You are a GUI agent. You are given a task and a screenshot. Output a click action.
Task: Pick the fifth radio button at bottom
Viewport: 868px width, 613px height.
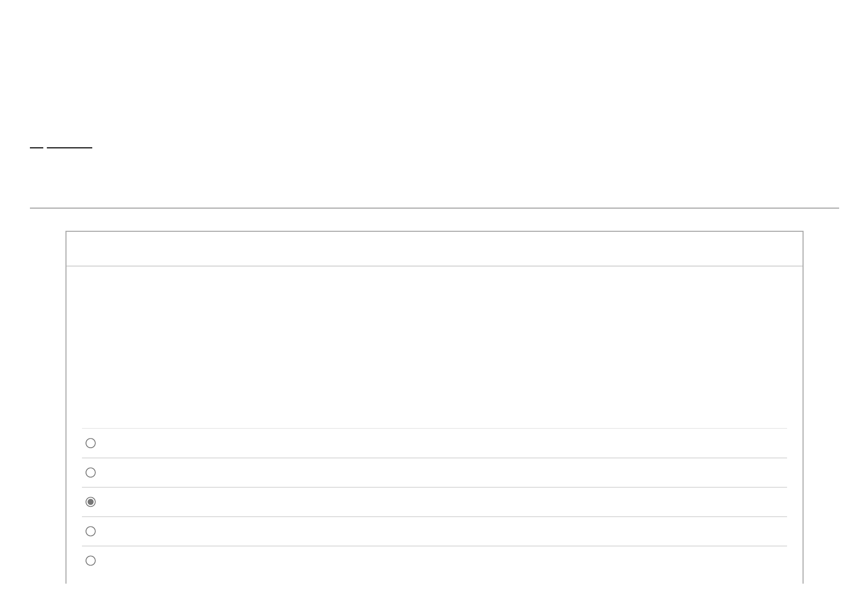[x=91, y=560]
